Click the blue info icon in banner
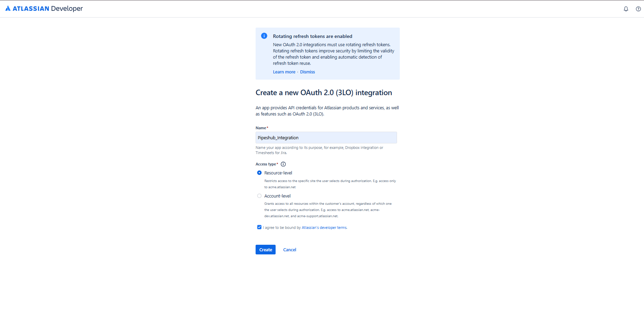644x323 pixels. click(x=264, y=36)
